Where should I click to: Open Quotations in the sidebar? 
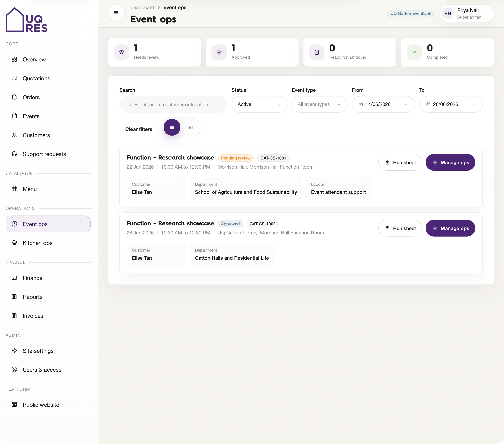point(48,78)
